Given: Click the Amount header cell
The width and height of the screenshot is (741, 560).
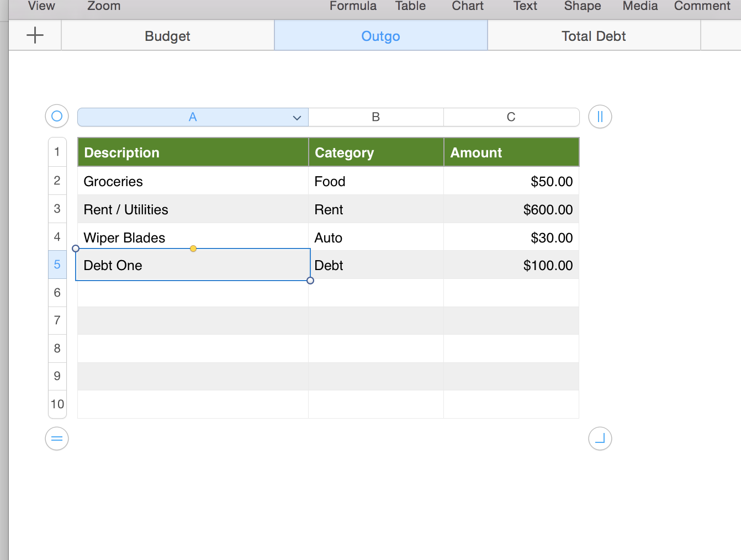Looking at the screenshot, I should tap(511, 152).
